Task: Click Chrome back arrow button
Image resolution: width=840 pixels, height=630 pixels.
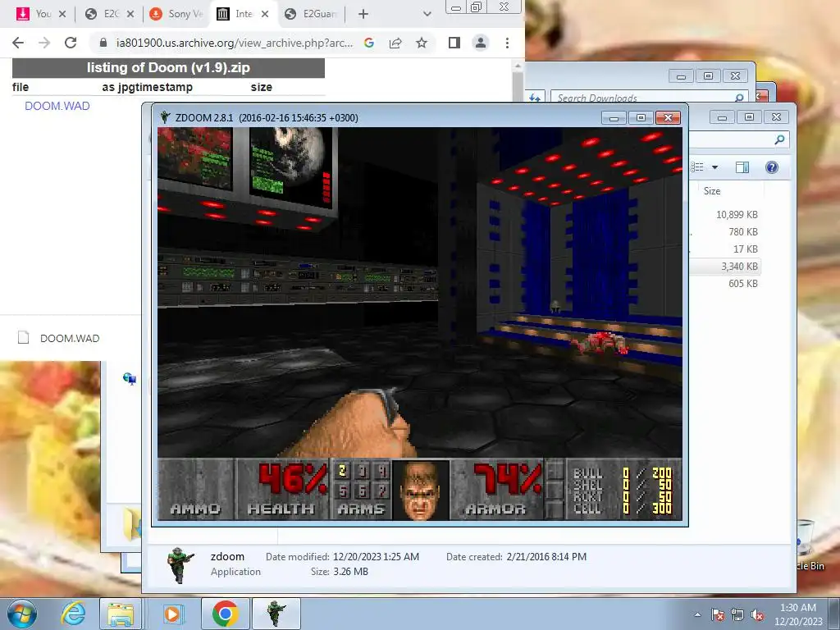Action: tap(18, 43)
